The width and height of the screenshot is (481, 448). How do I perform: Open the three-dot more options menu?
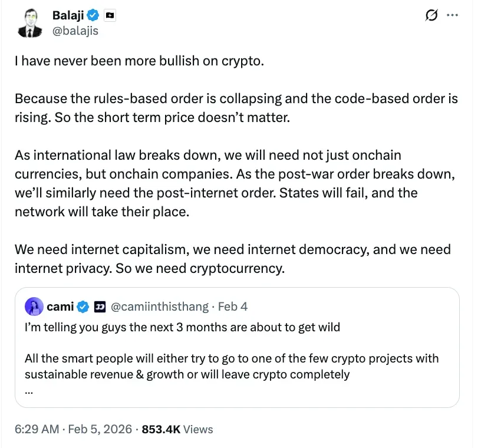tap(452, 16)
